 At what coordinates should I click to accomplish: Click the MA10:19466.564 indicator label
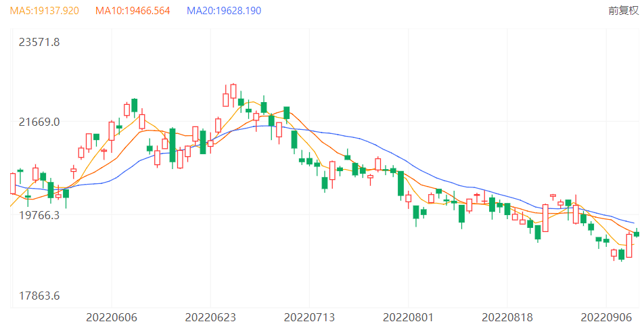tap(133, 11)
